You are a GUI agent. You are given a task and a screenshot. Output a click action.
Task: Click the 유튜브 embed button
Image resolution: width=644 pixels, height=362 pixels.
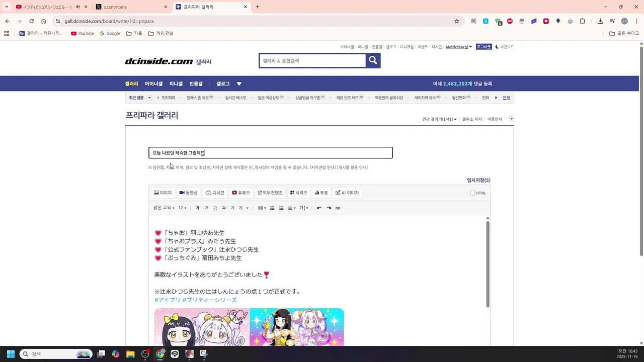(x=241, y=193)
